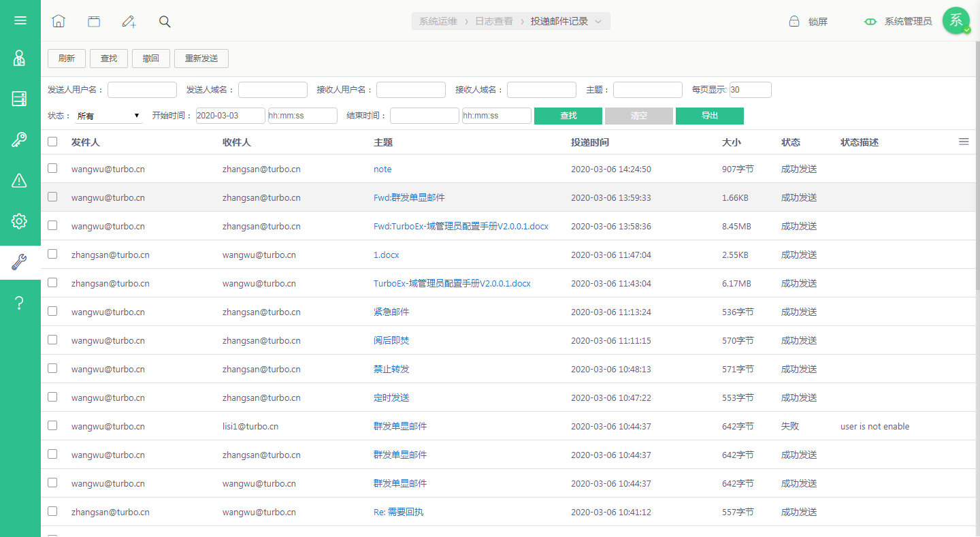Tick the select-all checkbox in the table header
The width and height of the screenshot is (980, 537).
[52, 142]
